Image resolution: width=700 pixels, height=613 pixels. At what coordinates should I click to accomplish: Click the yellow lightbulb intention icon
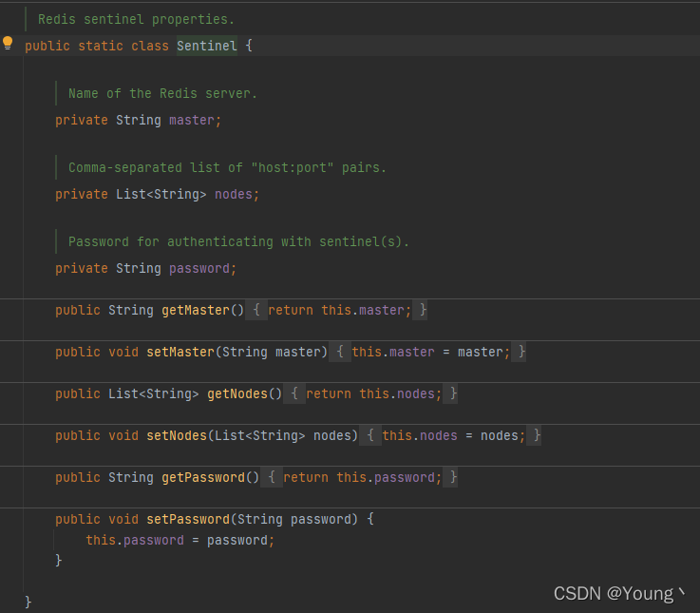point(8,44)
